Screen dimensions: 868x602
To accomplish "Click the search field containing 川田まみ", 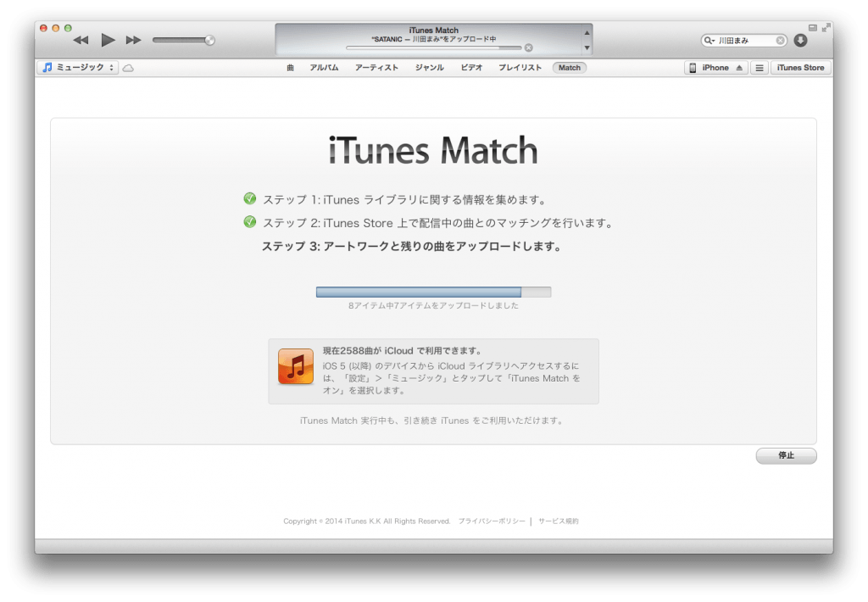I will 745,41.
